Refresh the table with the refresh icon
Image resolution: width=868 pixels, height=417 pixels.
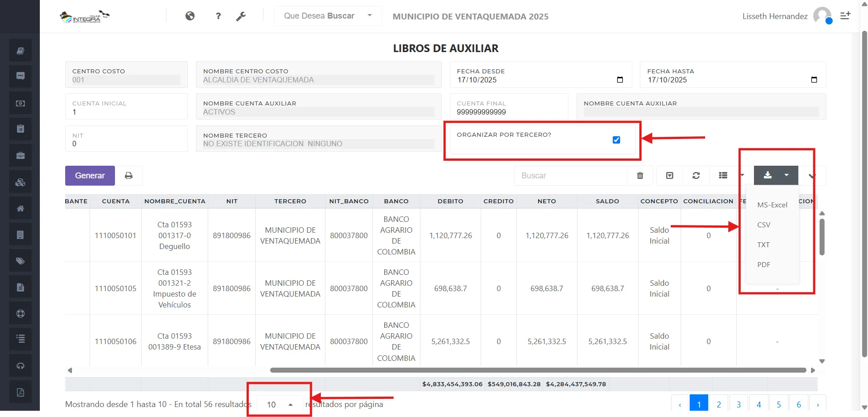tap(696, 175)
